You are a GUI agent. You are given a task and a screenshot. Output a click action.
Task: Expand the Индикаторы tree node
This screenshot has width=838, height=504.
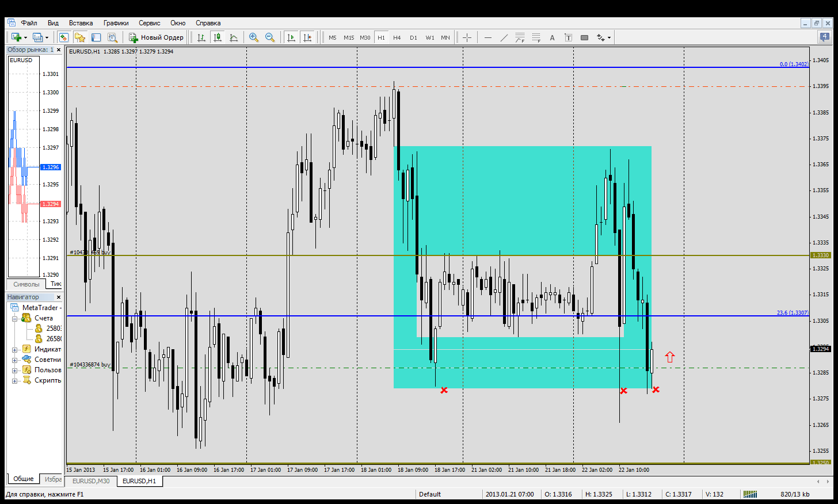pyautogui.click(x=14, y=349)
